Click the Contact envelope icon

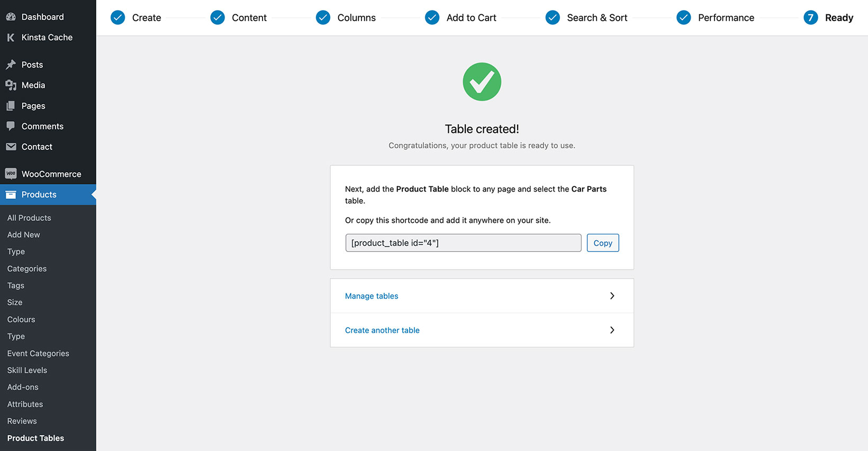pyautogui.click(x=11, y=147)
